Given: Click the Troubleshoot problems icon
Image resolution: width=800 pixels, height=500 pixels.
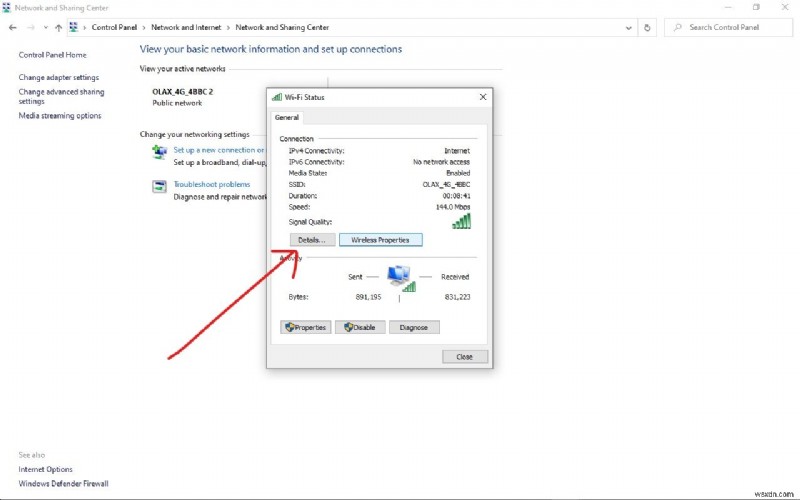Looking at the screenshot, I should (159, 186).
